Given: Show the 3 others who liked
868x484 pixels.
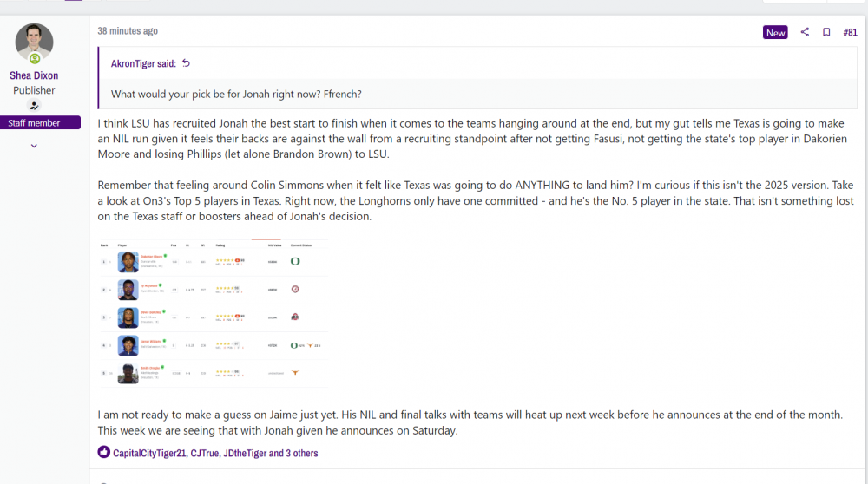Looking at the screenshot, I should tap(299, 453).
